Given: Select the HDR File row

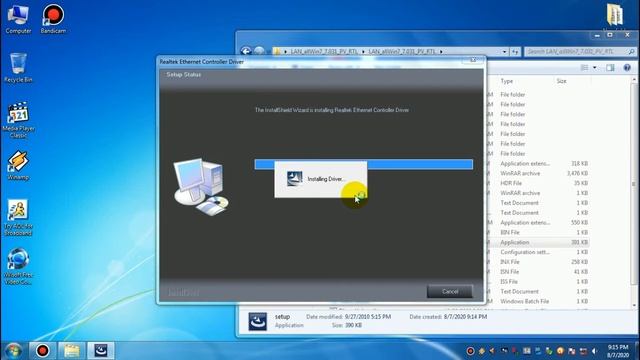Looking at the screenshot, I should coord(538,183).
